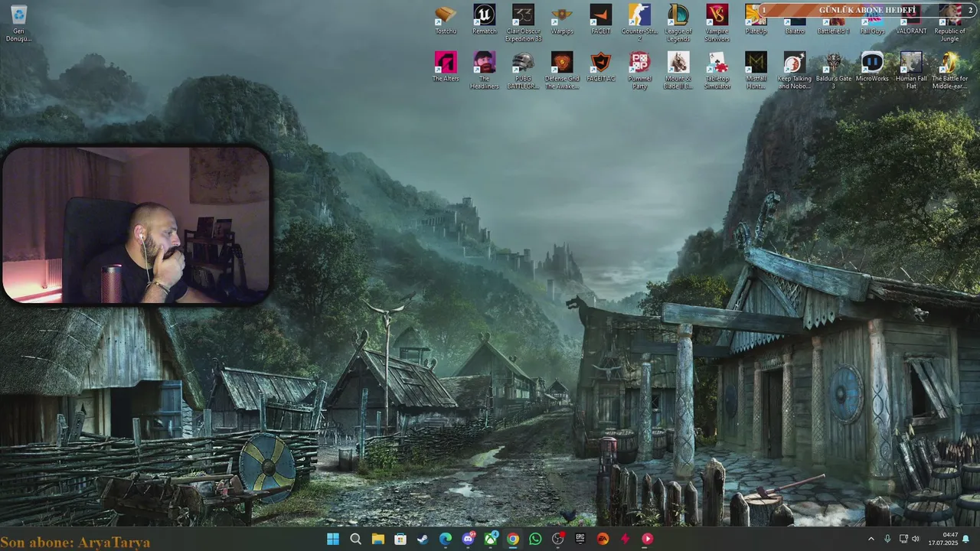The image size is (980, 551).
Task: Select the Rematch desktop shortcut
Action: click(484, 20)
